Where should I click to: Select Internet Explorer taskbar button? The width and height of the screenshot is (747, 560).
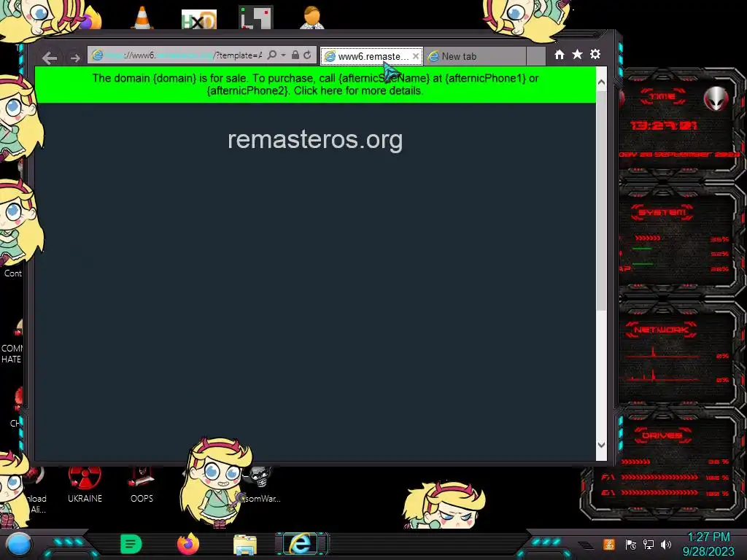coord(301,544)
